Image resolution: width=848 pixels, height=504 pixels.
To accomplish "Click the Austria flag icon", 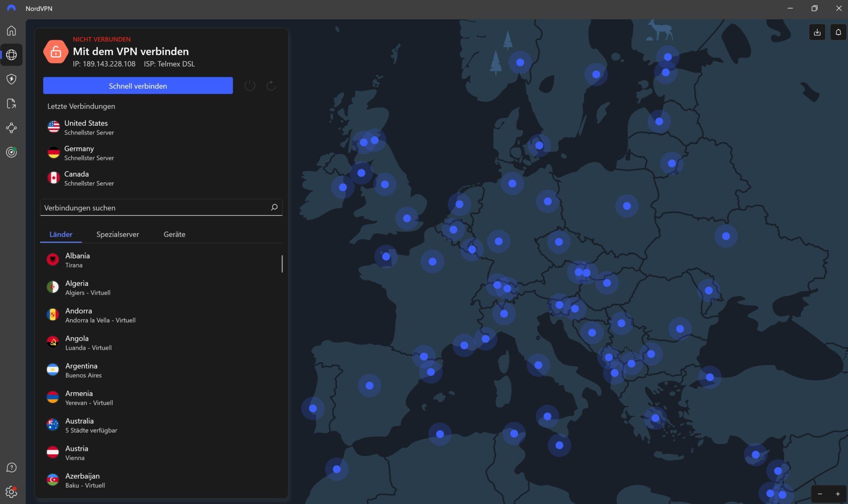I will [53, 452].
